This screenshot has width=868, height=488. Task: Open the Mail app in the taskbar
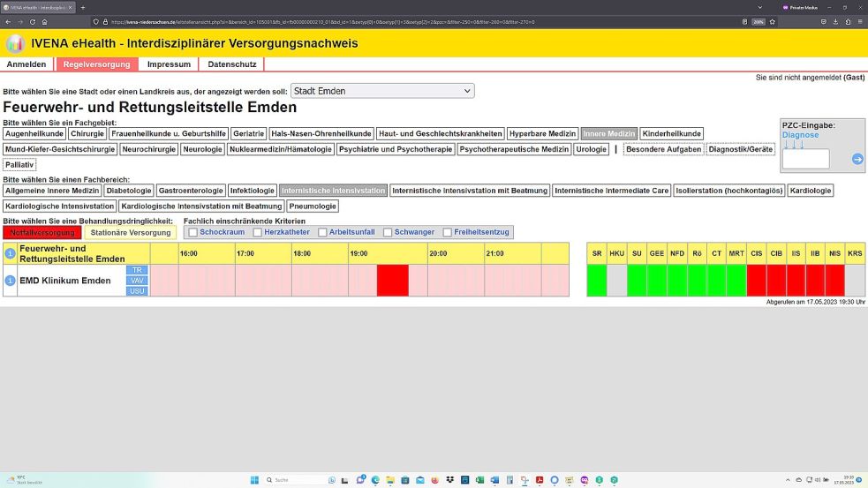click(x=420, y=480)
